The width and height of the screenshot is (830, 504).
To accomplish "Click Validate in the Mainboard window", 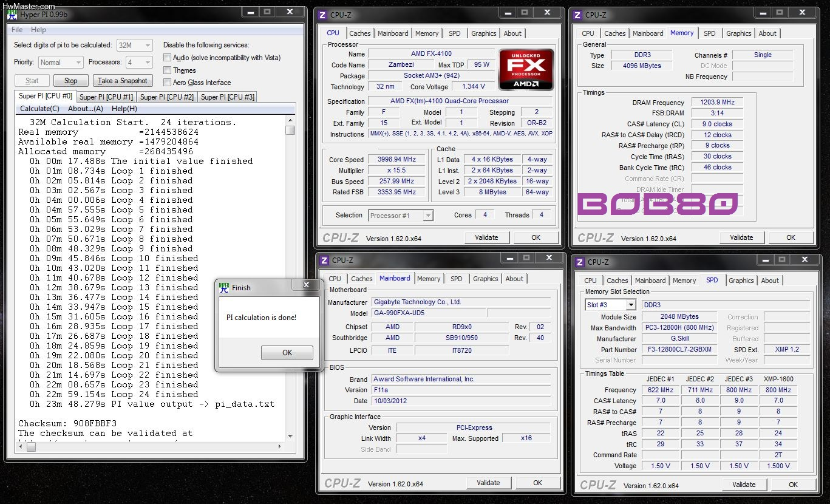I will [489, 483].
